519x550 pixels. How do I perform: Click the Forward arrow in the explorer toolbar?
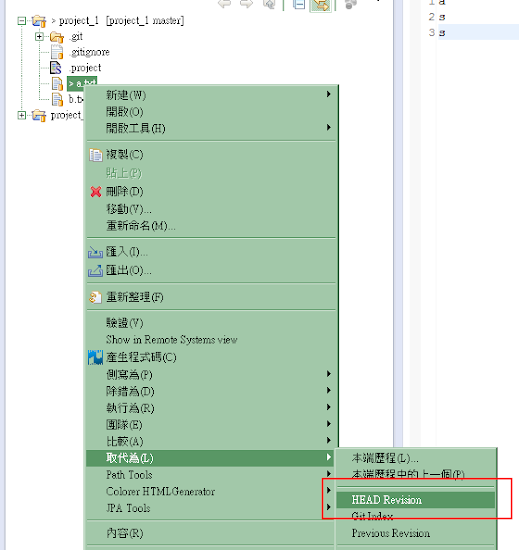coord(246,4)
